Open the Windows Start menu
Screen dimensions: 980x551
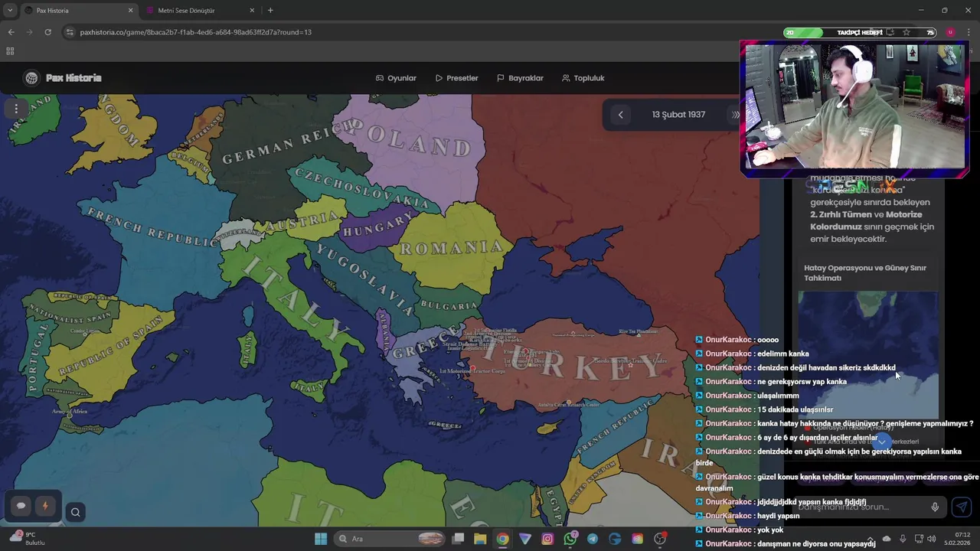(321, 539)
